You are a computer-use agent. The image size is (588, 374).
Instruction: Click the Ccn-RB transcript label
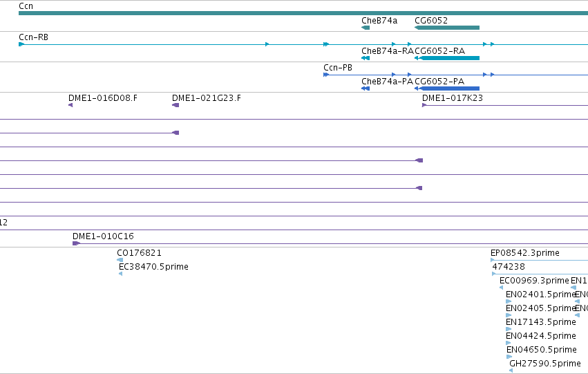click(33, 37)
